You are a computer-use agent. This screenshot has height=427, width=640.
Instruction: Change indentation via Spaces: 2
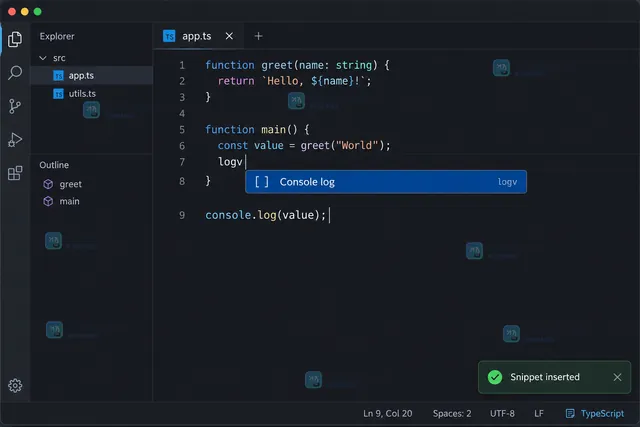pyautogui.click(x=452, y=414)
